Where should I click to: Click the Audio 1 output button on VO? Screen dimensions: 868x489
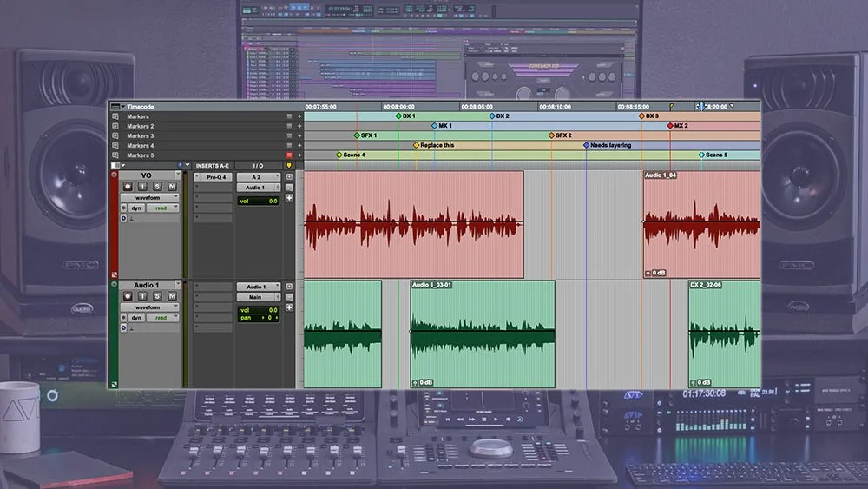coord(259,188)
